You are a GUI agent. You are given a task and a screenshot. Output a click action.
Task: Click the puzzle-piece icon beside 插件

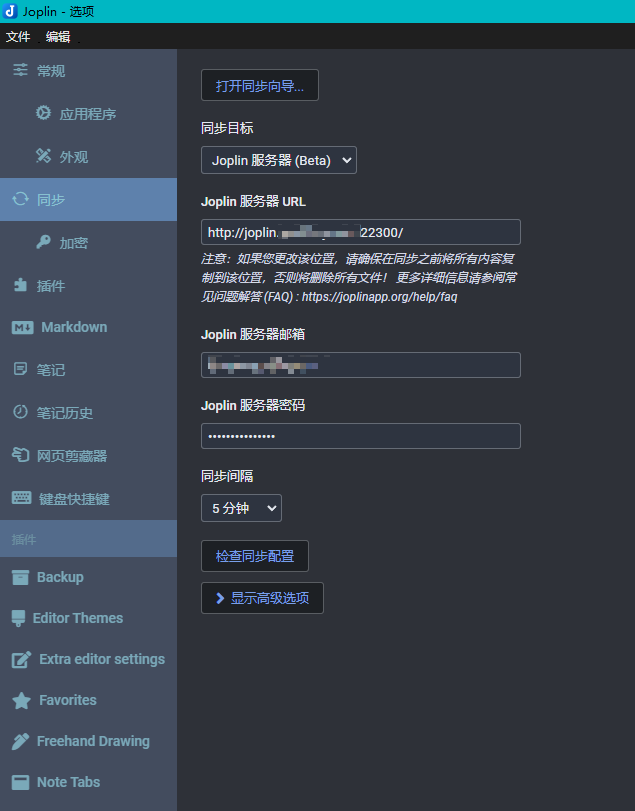click(x=20, y=284)
